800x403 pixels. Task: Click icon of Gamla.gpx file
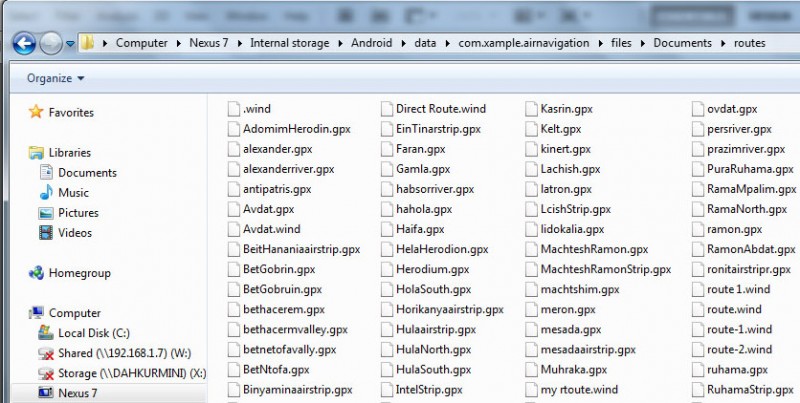[x=387, y=169]
